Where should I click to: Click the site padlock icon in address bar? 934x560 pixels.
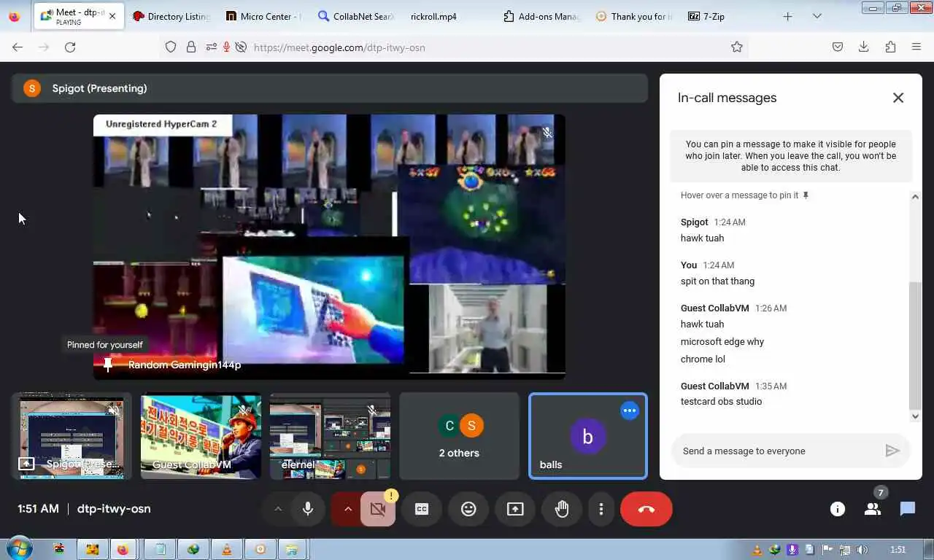(x=191, y=47)
